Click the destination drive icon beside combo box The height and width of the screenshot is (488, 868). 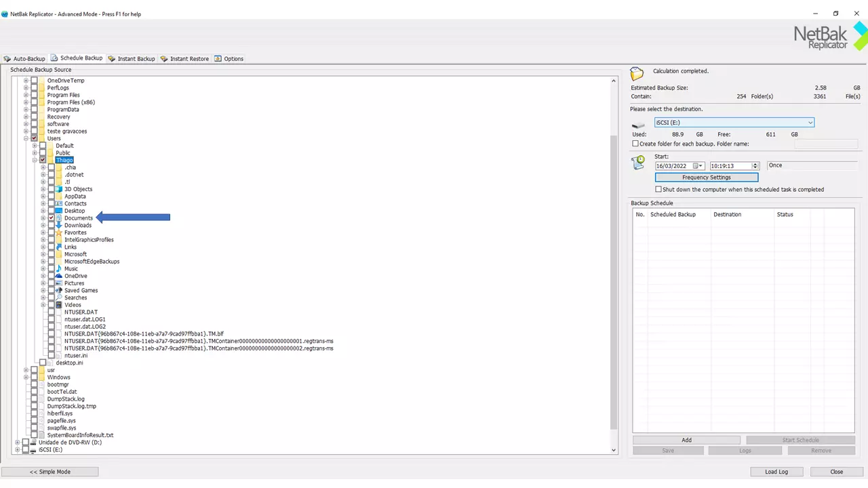[638, 125]
